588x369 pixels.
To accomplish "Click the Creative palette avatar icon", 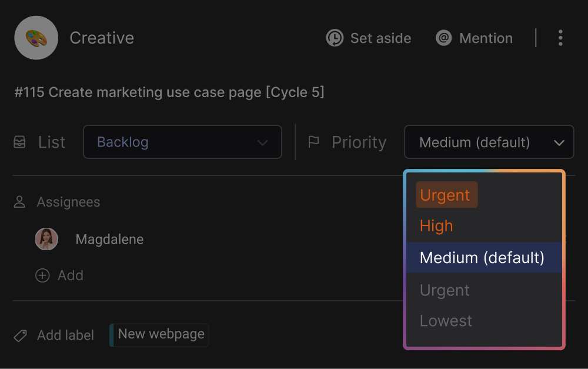I will click(x=36, y=38).
